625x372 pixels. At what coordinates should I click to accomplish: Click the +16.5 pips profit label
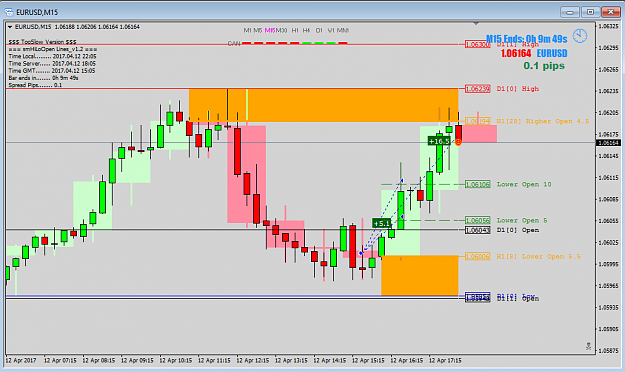(439, 141)
